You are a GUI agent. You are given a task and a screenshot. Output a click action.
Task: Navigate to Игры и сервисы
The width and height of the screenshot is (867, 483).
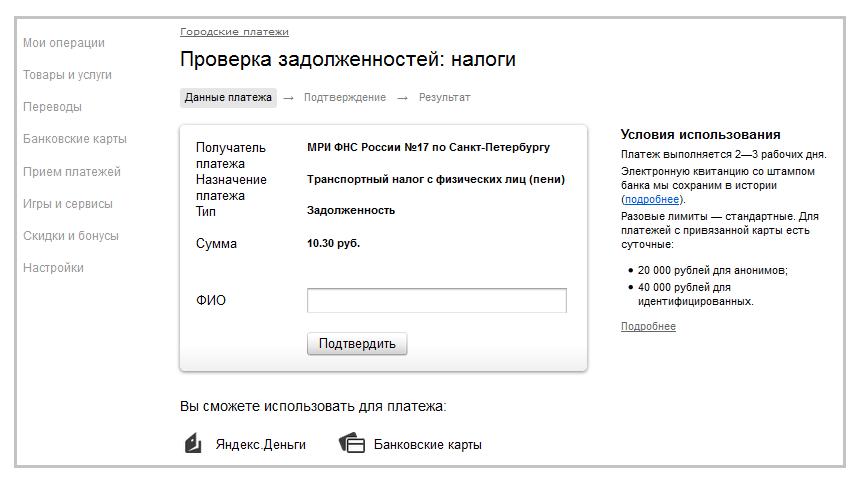pyautogui.click(x=68, y=204)
